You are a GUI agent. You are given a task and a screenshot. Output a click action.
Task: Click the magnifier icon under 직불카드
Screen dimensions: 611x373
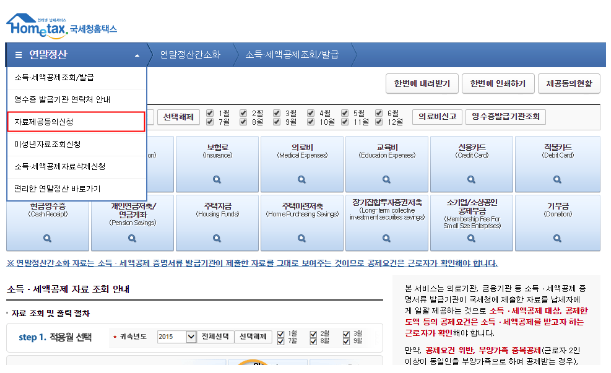557,179
